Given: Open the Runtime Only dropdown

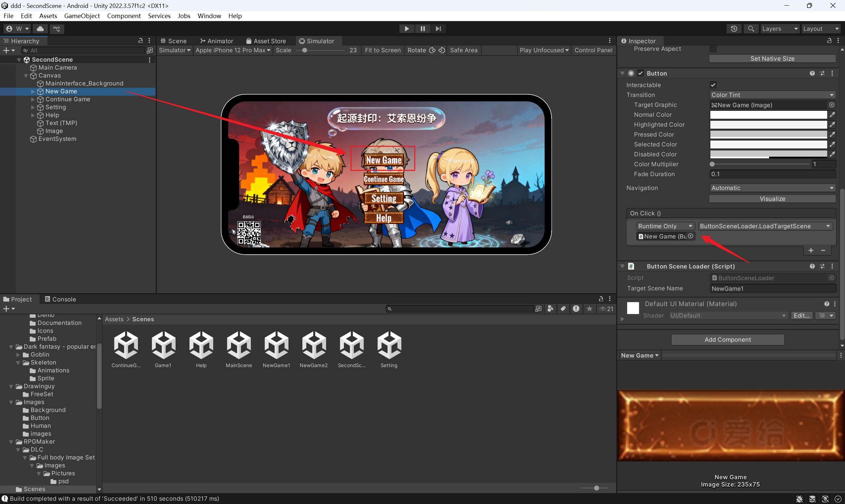Looking at the screenshot, I should tap(665, 226).
